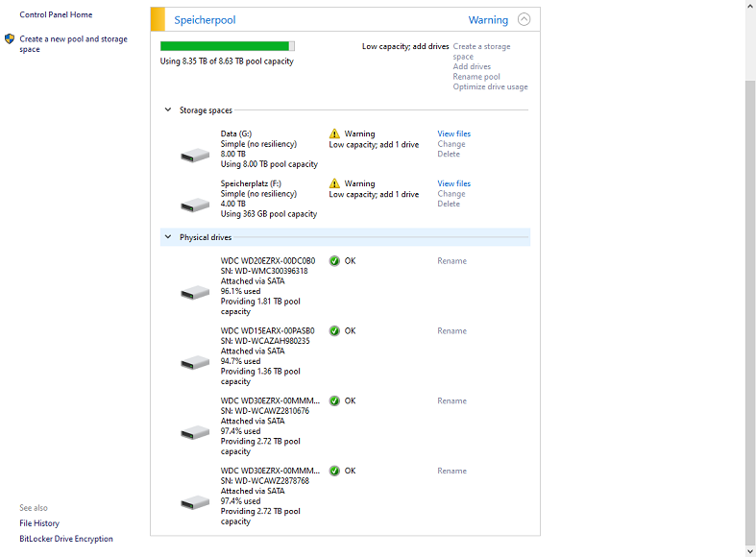Click the green pool capacity usage bar
The height and width of the screenshot is (557, 756).
coord(227,46)
